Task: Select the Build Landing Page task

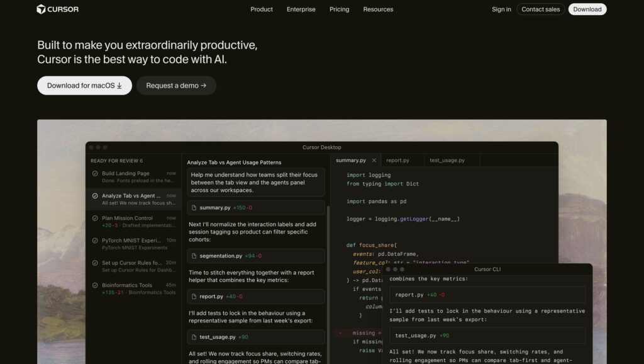Action: click(x=133, y=177)
